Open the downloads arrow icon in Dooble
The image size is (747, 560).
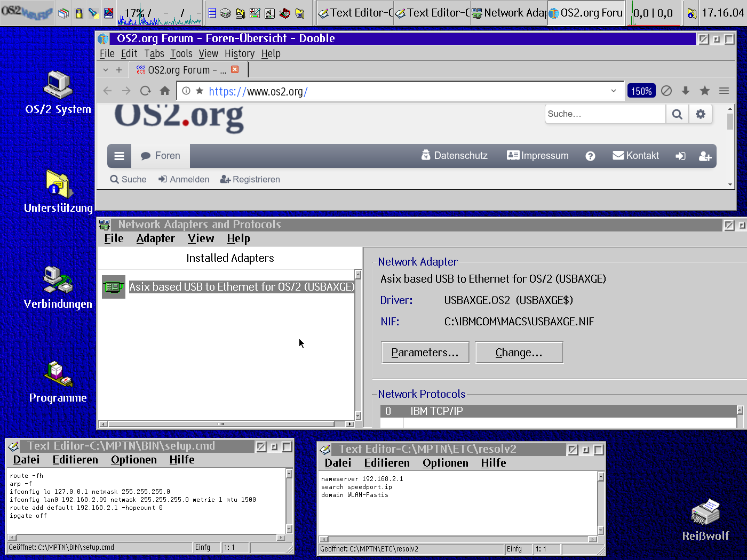(686, 91)
